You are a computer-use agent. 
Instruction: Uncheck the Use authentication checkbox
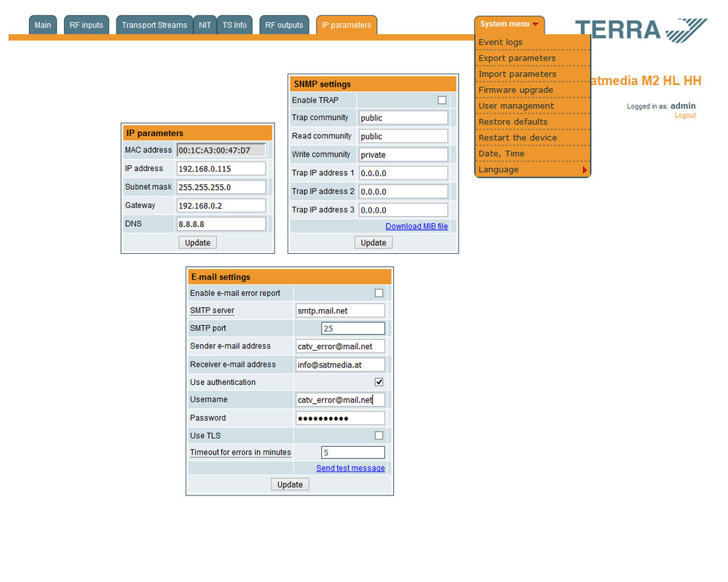tap(379, 382)
